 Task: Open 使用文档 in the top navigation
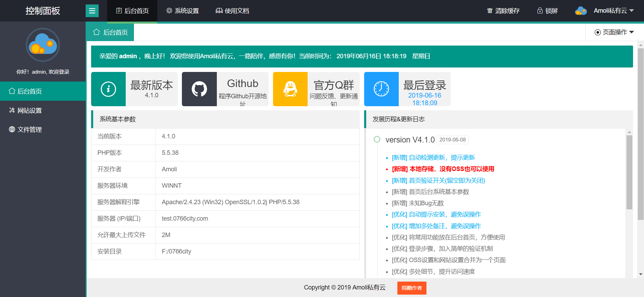click(232, 11)
